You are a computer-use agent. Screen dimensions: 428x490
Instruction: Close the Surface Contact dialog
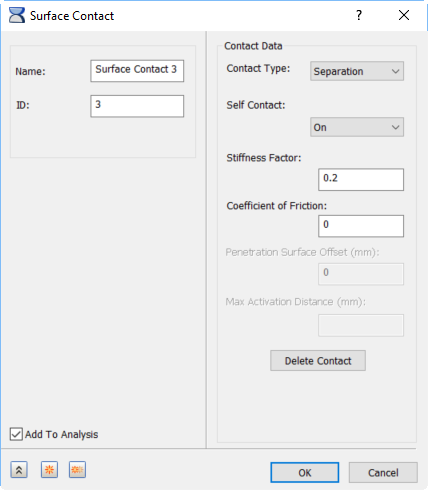(404, 15)
